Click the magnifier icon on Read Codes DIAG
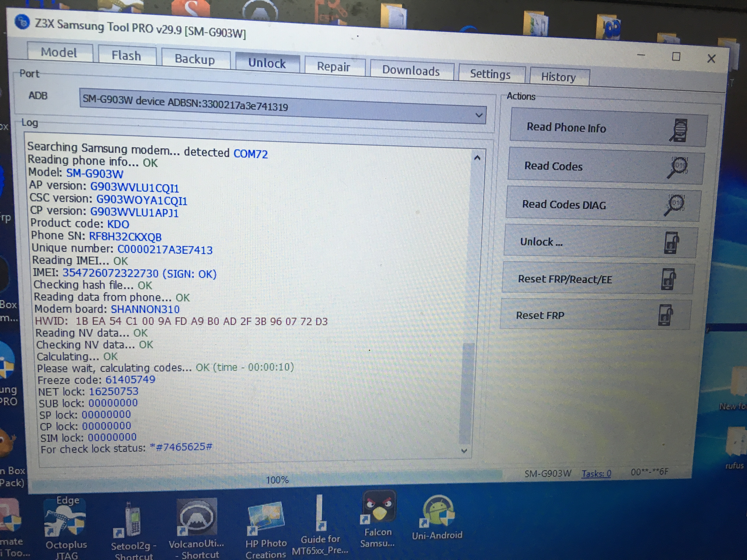 674,205
